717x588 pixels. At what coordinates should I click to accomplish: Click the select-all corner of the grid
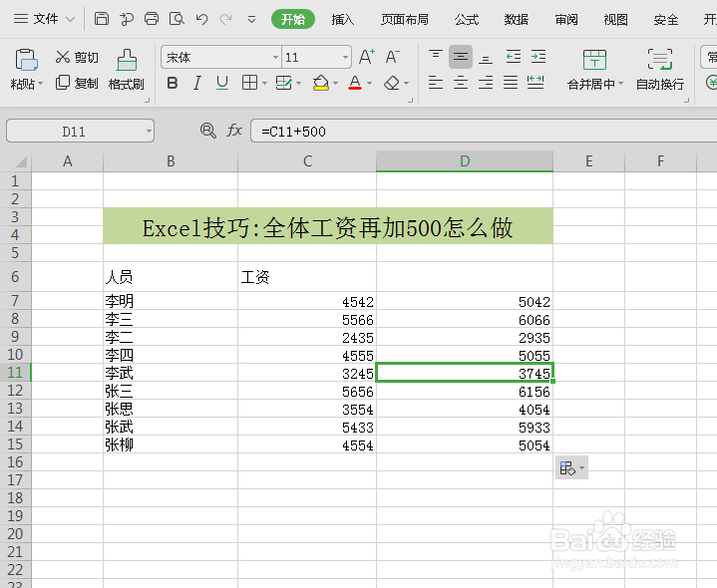(x=21, y=161)
